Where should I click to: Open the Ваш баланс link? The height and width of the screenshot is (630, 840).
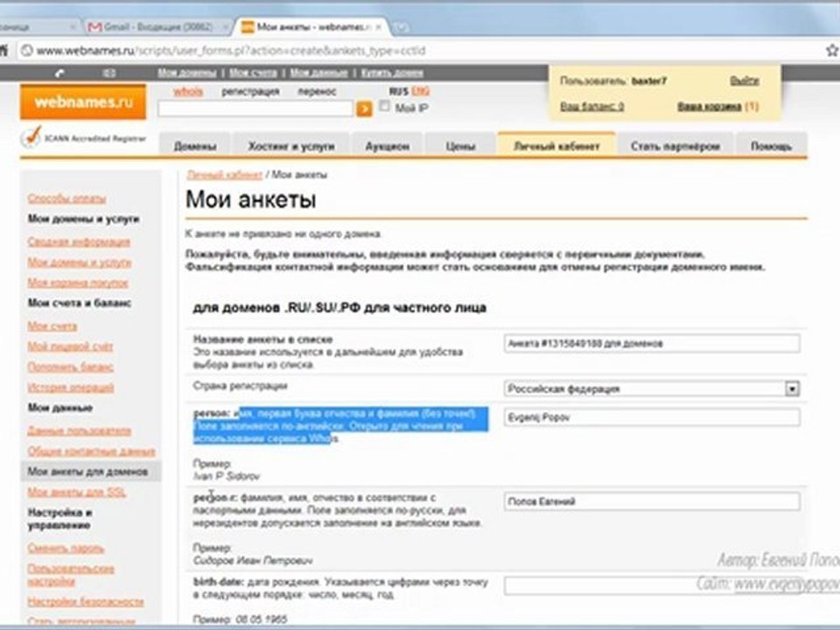pos(592,106)
